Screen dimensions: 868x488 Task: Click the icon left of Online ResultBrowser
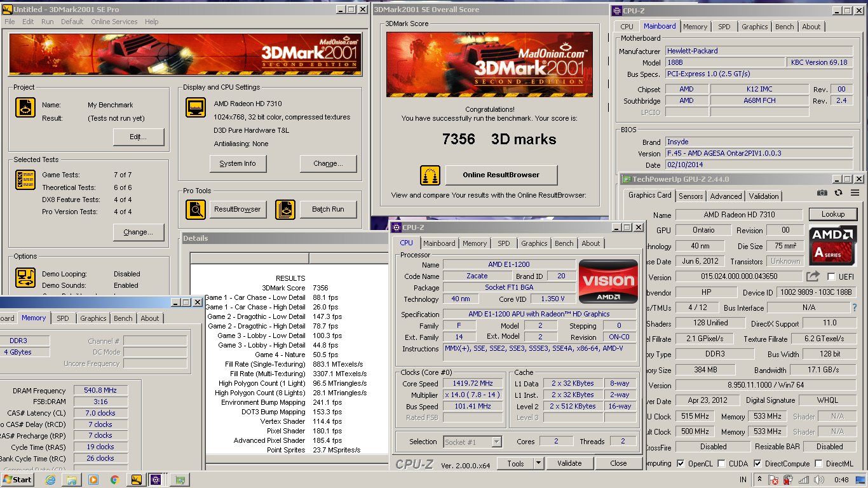click(430, 175)
